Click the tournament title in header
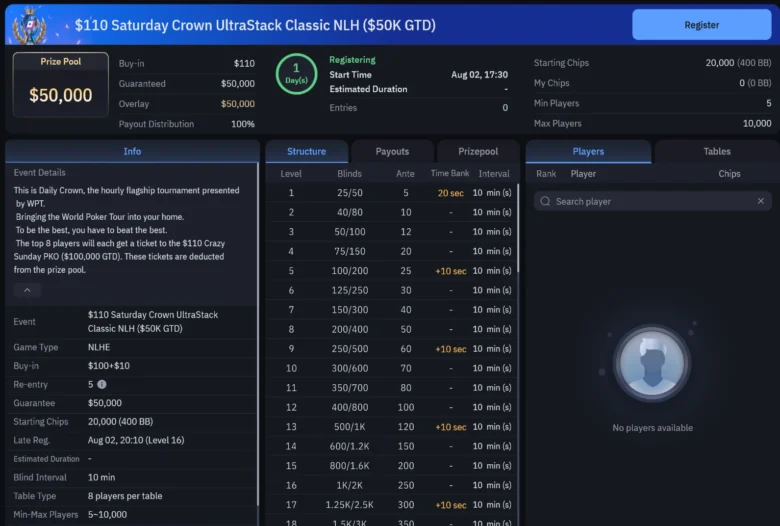Viewport: 780px width, 526px height. (255, 25)
